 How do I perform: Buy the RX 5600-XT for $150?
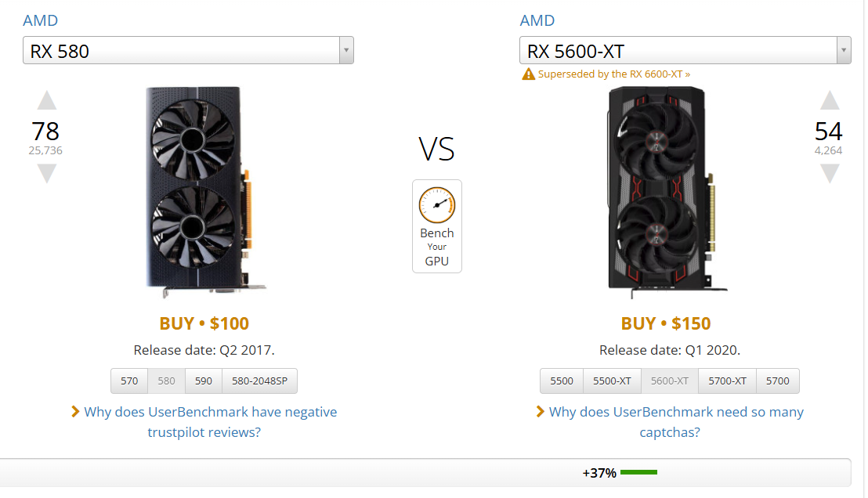(x=666, y=323)
